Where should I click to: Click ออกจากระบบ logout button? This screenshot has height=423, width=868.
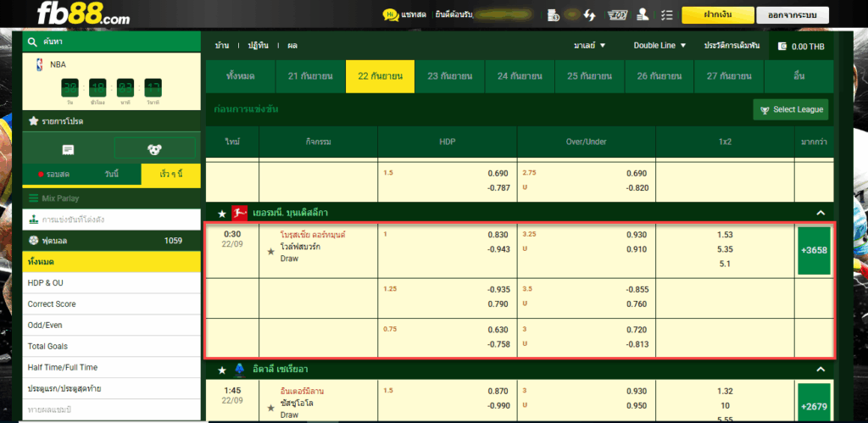click(x=793, y=15)
